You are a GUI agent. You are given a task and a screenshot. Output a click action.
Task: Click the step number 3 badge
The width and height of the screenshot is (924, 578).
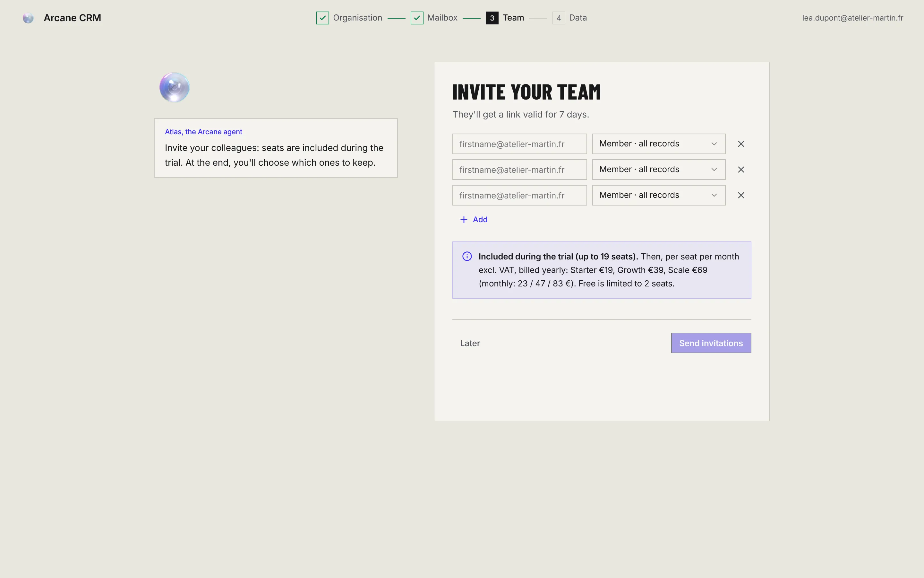(x=492, y=18)
